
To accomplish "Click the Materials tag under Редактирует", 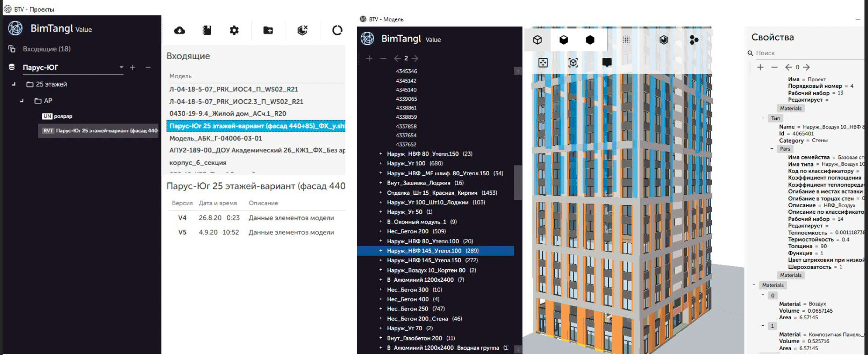I will pyautogui.click(x=791, y=109).
